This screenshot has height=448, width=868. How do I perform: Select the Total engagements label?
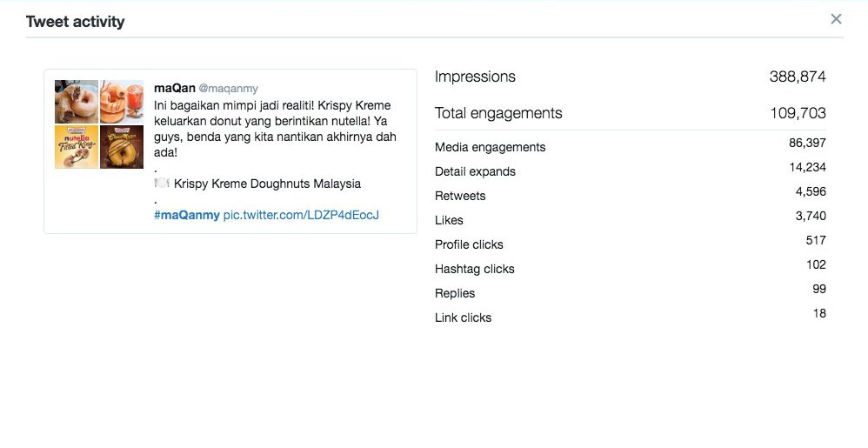coord(498,113)
